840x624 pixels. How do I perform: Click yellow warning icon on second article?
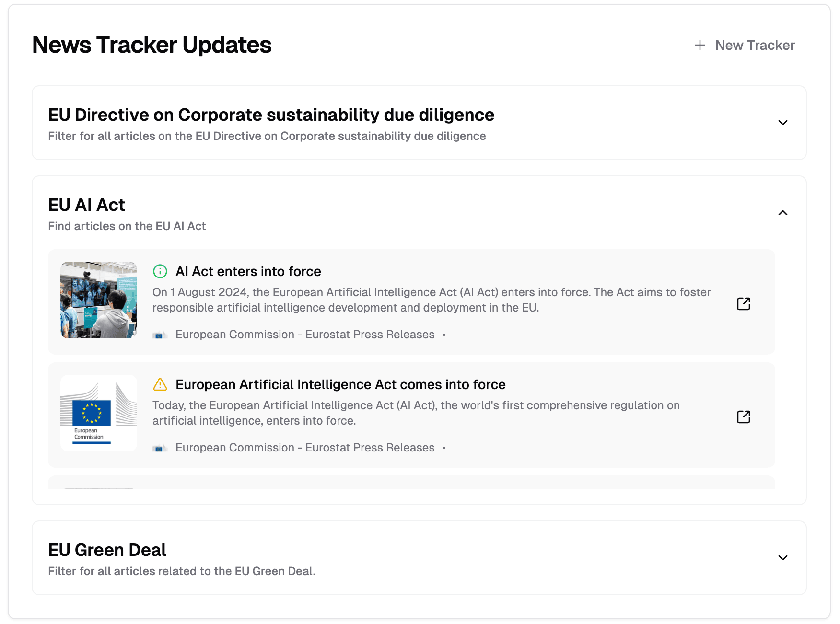[160, 384]
